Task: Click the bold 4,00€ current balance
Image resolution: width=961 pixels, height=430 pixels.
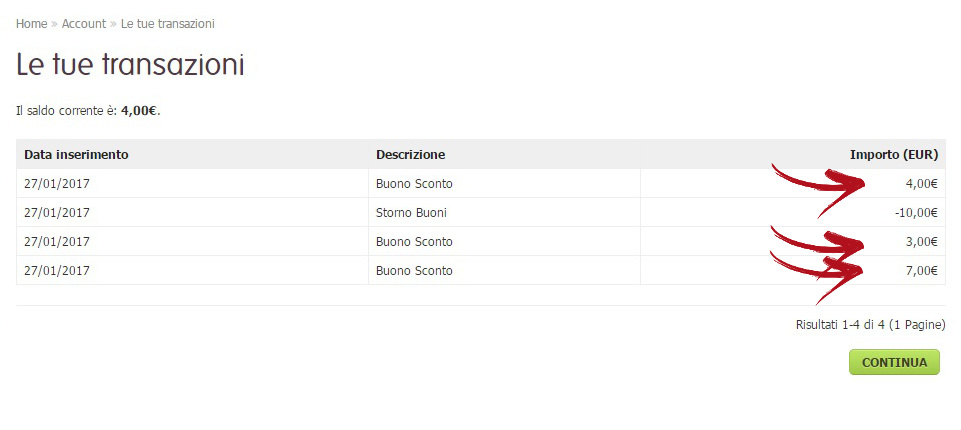Action: point(139,111)
